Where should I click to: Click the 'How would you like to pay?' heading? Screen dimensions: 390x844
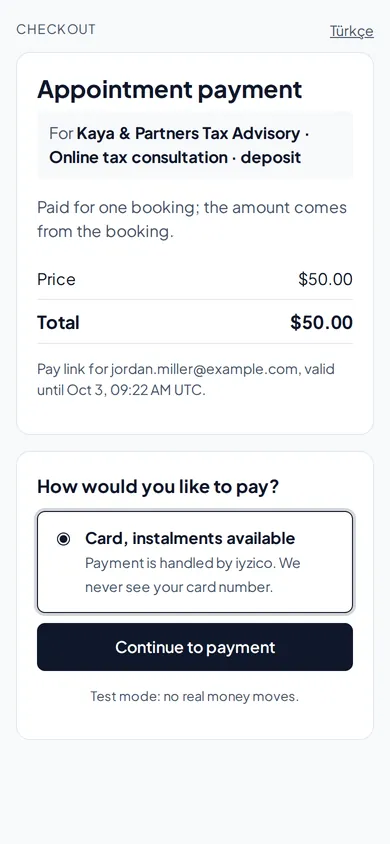point(158,487)
